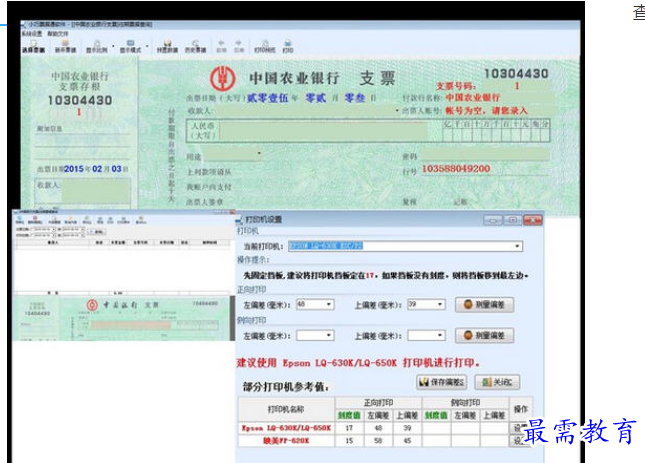Go to previous cheque with left arrow icon

[221, 46]
